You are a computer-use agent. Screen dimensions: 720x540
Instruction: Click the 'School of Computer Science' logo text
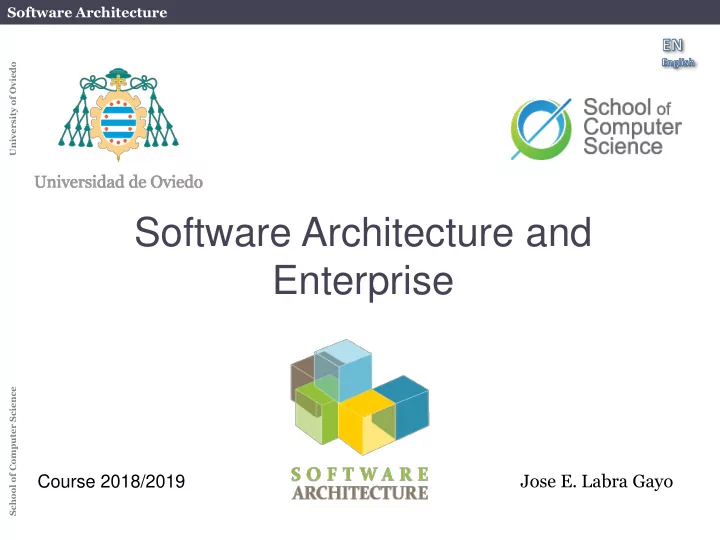click(x=632, y=127)
